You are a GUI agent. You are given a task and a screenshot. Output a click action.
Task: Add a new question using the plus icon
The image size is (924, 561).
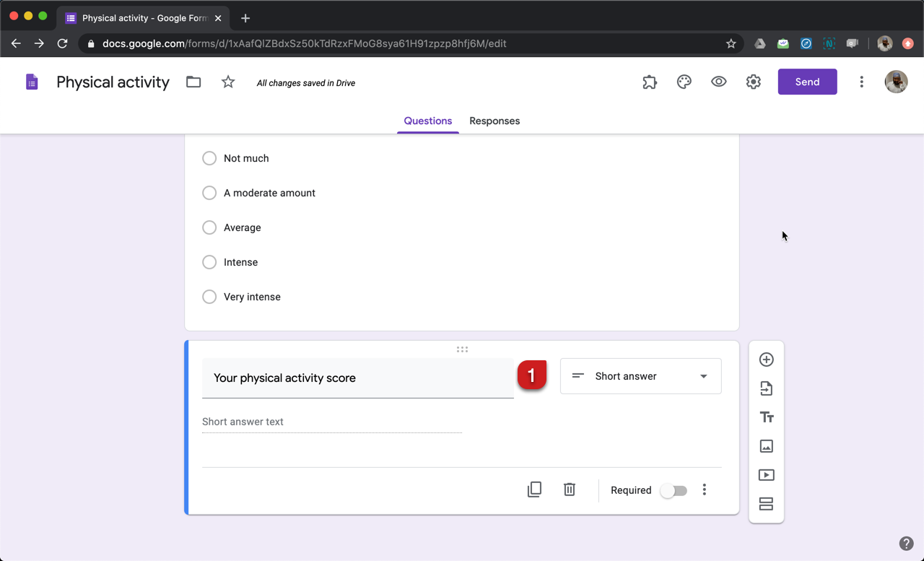[x=766, y=359]
